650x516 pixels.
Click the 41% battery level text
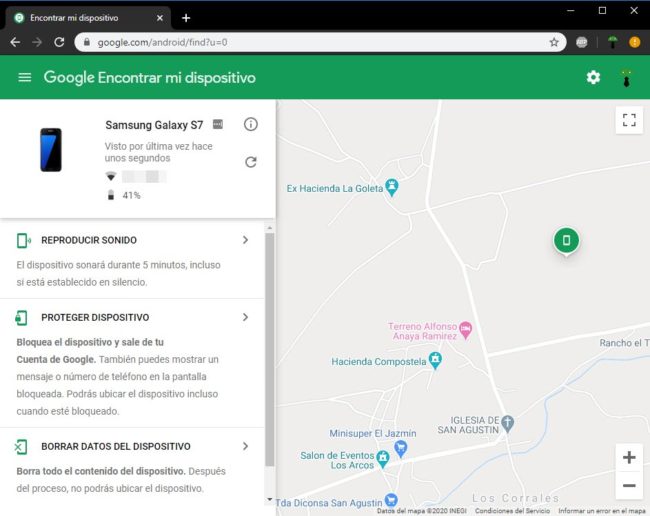pos(131,195)
